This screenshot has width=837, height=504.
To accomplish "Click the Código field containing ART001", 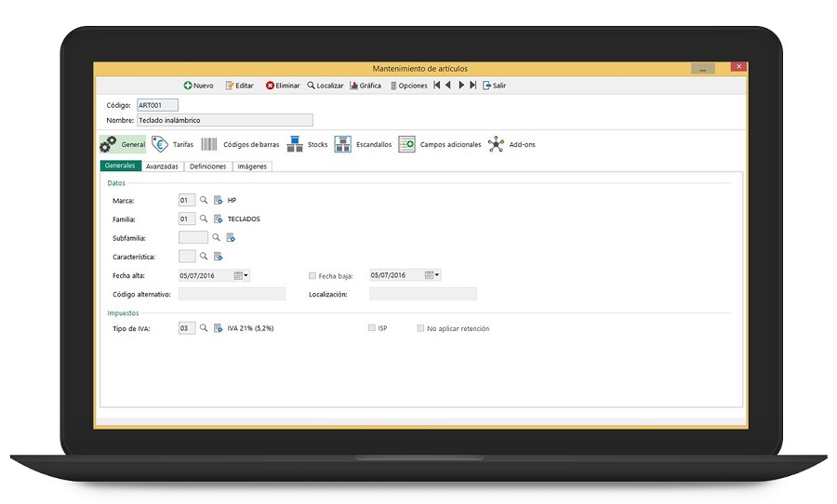I will tap(157, 105).
